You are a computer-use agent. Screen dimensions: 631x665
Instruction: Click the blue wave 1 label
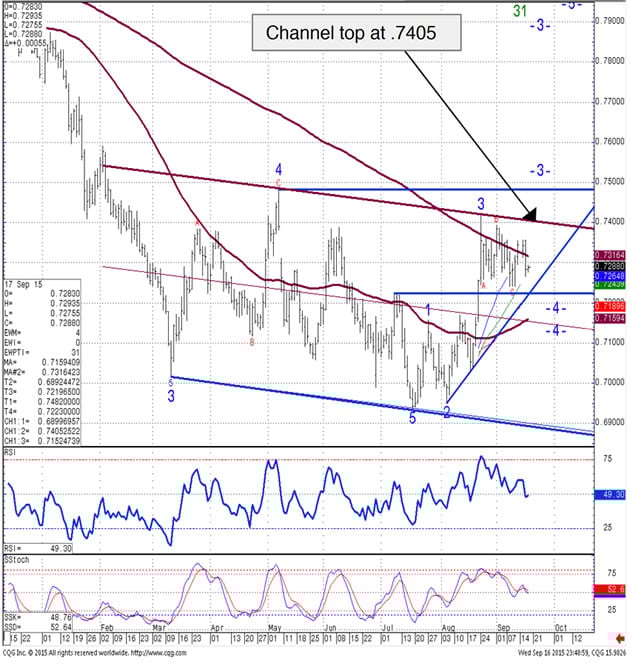(x=428, y=311)
